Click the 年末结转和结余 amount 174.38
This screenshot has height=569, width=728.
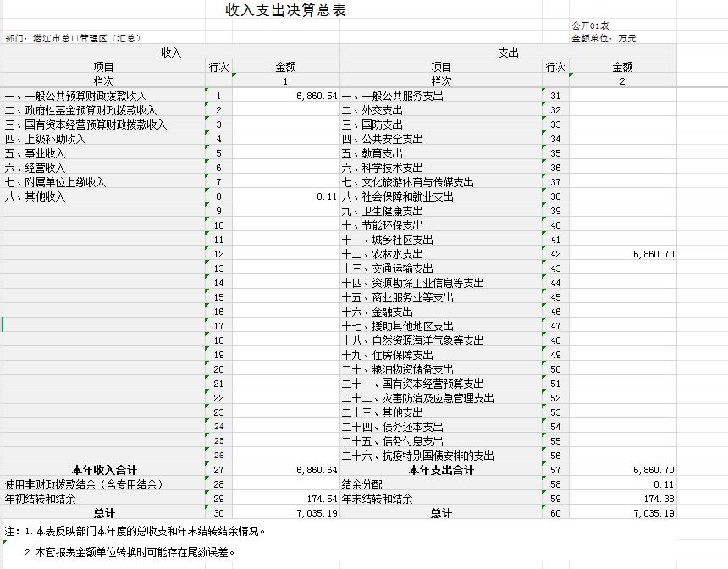(x=657, y=500)
